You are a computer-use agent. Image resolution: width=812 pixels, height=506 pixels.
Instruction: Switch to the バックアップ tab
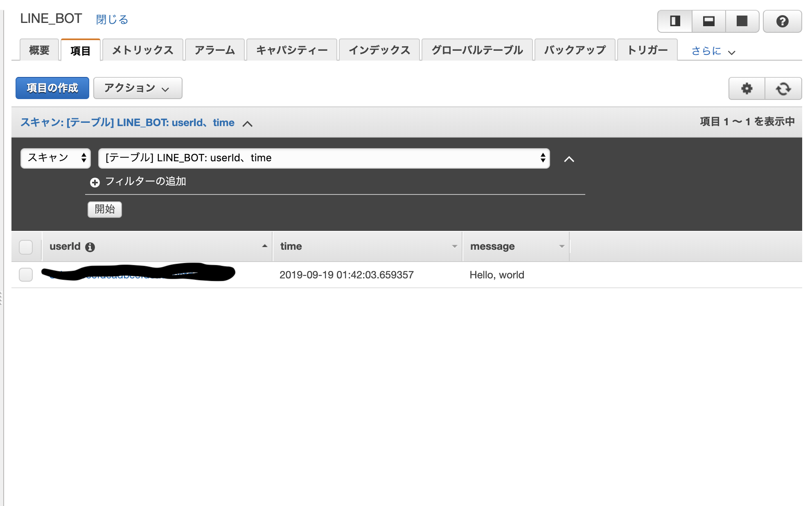[x=575, y=50]
